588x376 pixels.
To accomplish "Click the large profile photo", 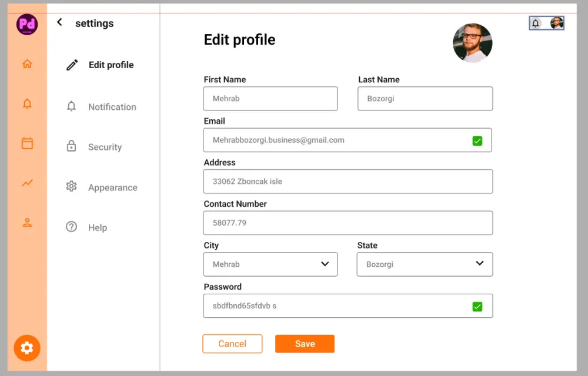I will click(x=473, y=43).
